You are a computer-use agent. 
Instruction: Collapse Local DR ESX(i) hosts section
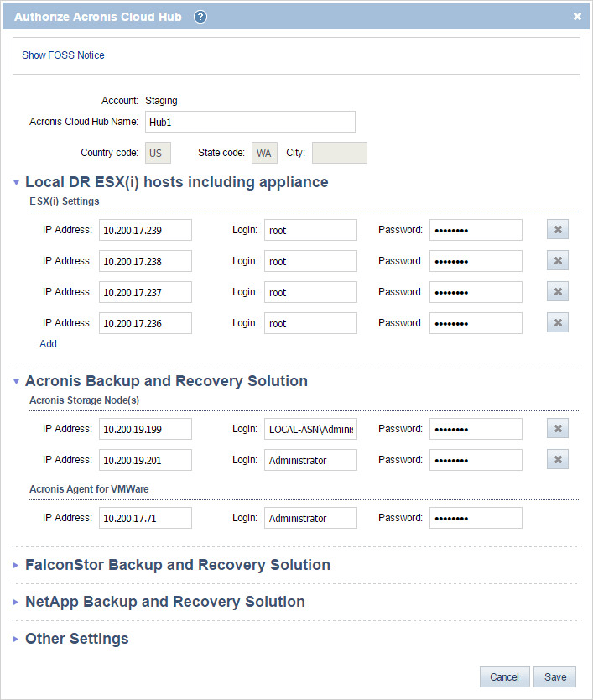click(x=17, y=183)
